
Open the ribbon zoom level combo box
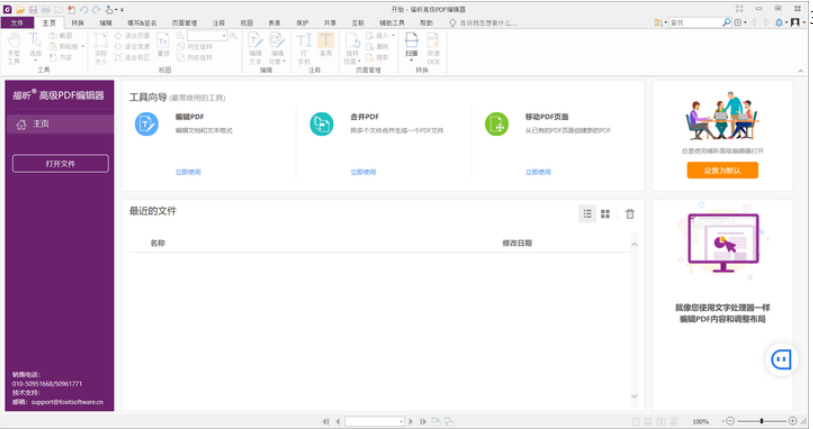(207, 36)
